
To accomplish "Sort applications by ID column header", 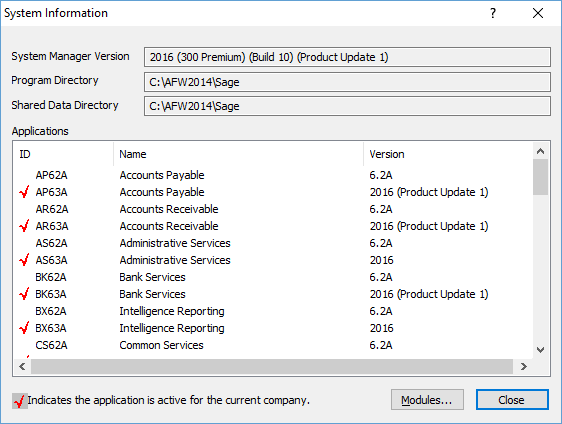I will 63,154.
